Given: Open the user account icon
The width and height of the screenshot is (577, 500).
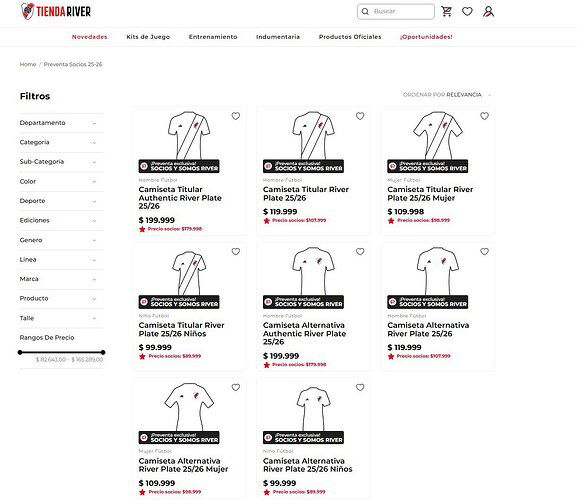Looking at the screenshot, I should [488, 11].
